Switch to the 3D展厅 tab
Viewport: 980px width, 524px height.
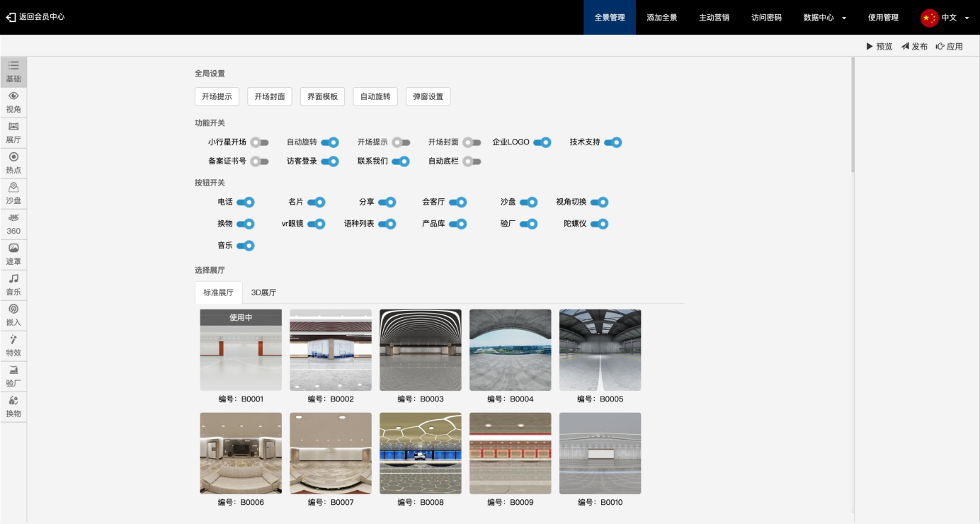click(x=263, y=292)
